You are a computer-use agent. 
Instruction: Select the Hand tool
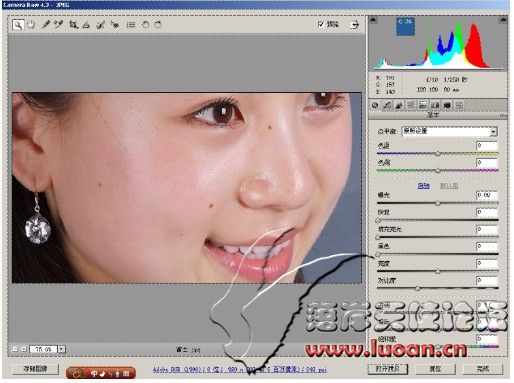(x=31, y=25)
